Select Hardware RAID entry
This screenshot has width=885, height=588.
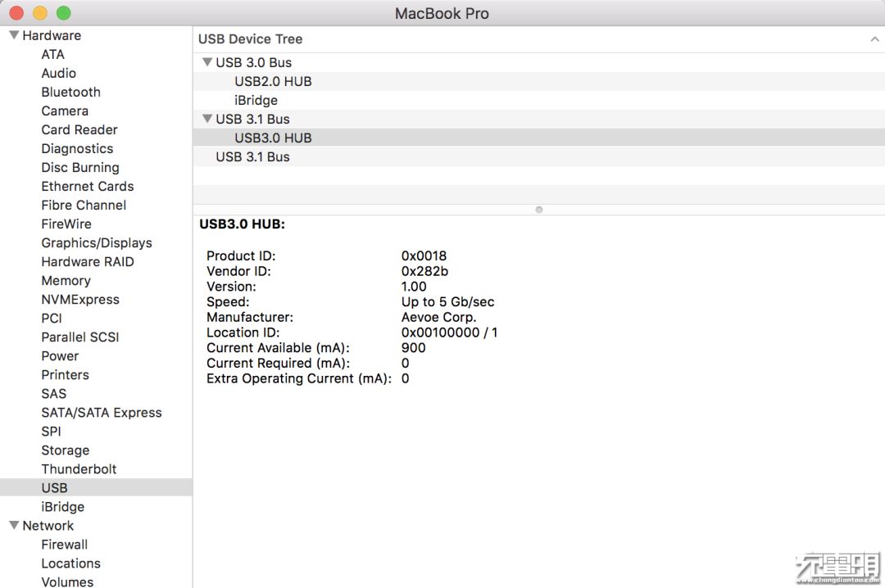coord(88,262)
